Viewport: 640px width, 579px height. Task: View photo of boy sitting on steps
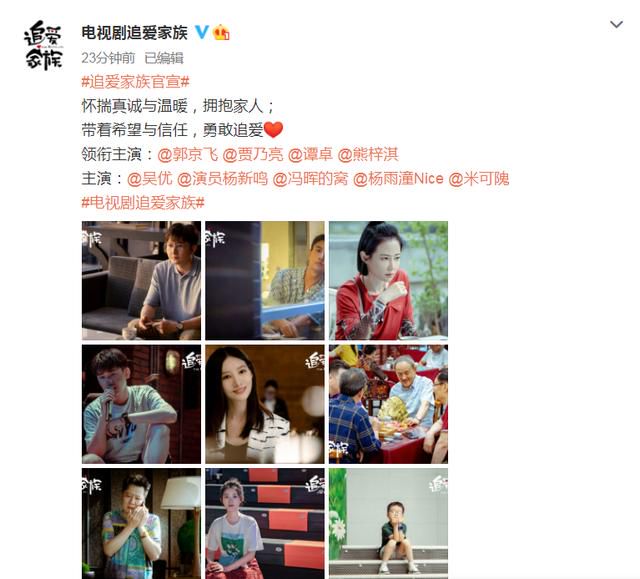coord(388,524)
